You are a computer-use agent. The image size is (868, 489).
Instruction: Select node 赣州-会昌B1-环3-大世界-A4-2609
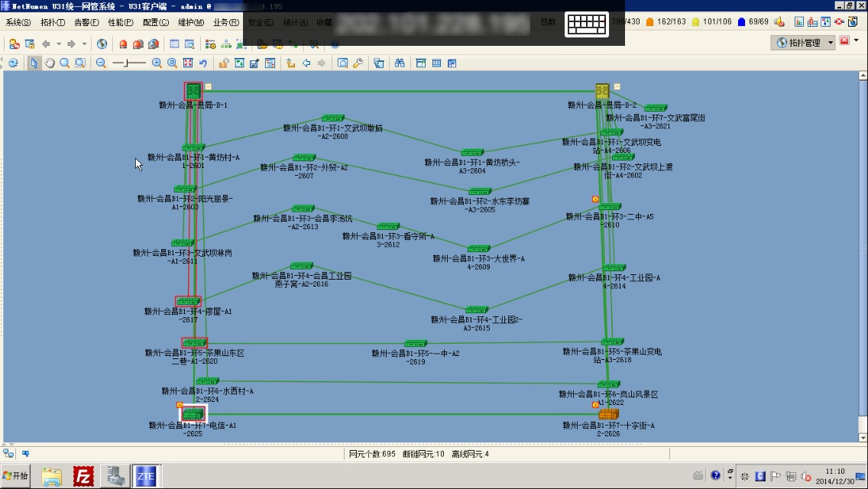point(478,248)
